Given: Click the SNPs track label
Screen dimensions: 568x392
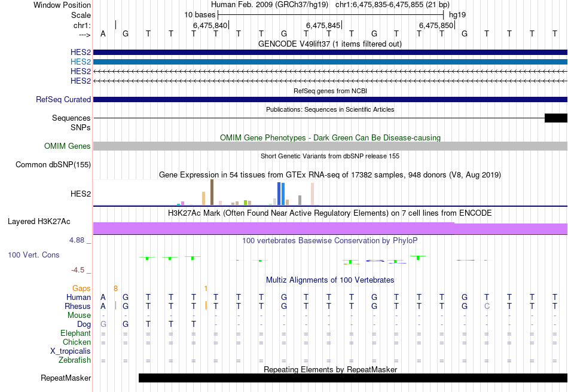Looking at the screenshot, I should pyautogui.click(x=81, y=127).
